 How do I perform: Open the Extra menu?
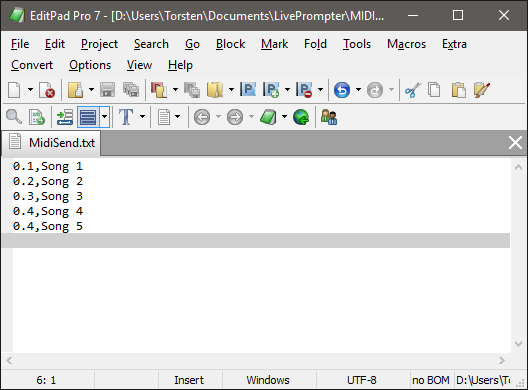pyautogui.click(x=454, y=44)
